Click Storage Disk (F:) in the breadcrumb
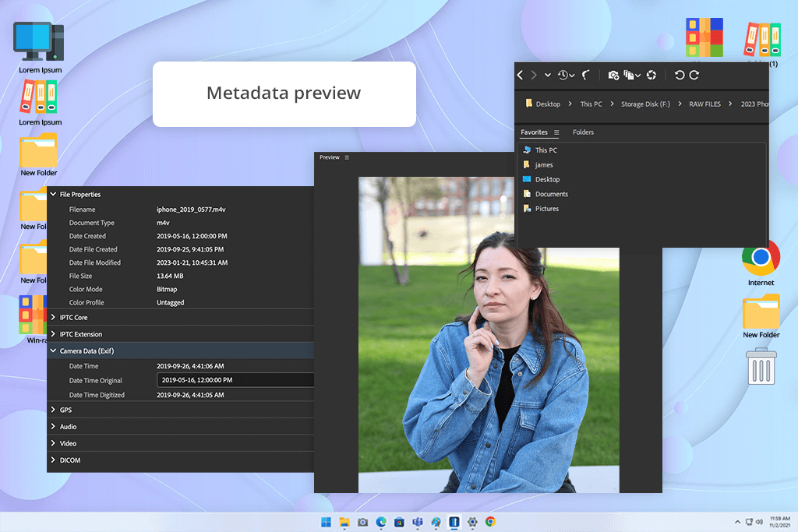 click(645, 104)
